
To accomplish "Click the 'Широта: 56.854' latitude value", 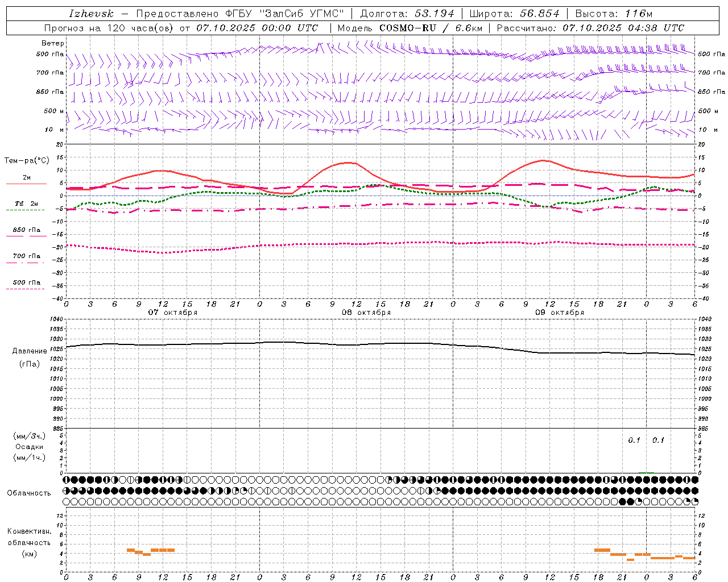I will coord(514,14).
